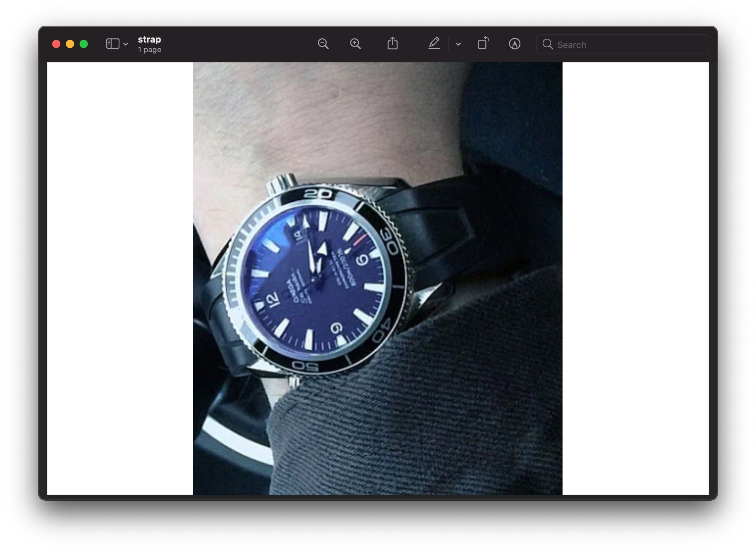Expand the sidebar view options chevron
The width and height of the screenshot is (756, 551).
(126, 44)
